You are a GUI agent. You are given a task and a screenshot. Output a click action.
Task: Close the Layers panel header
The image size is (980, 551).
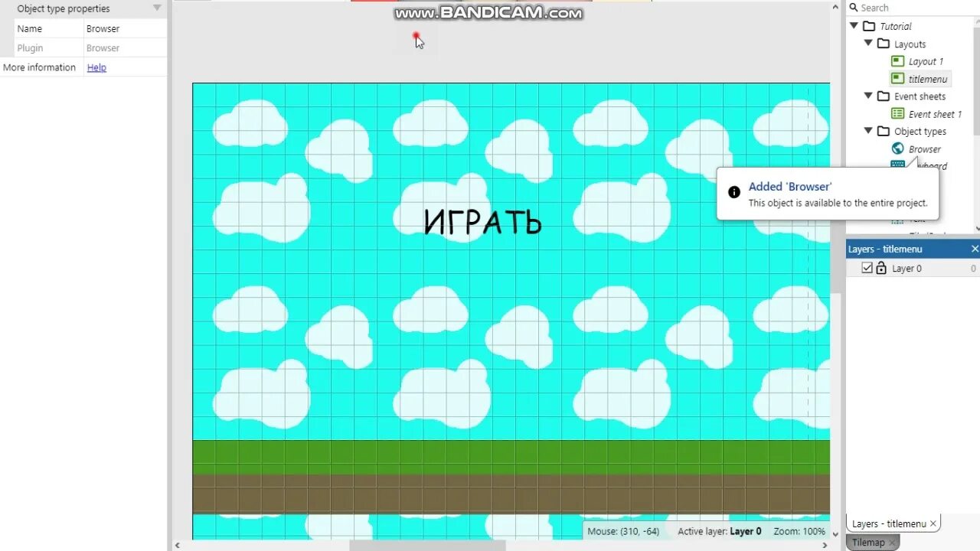[x=975, y=249]
